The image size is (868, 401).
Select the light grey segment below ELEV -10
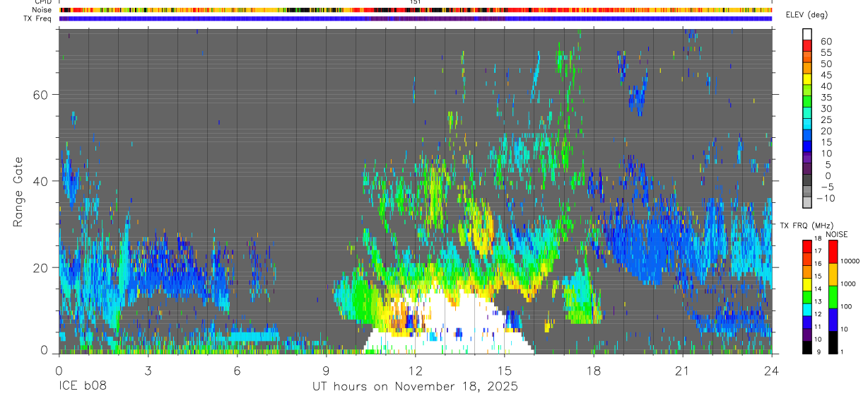pos(807,202)
